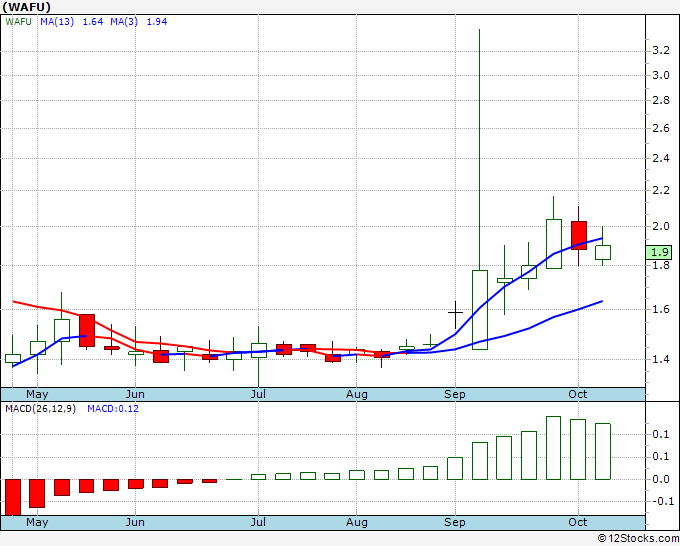The width and height of the screenshot is (680, 546).
Task: Click the Oct label on MACD axis
Action: 577,522
